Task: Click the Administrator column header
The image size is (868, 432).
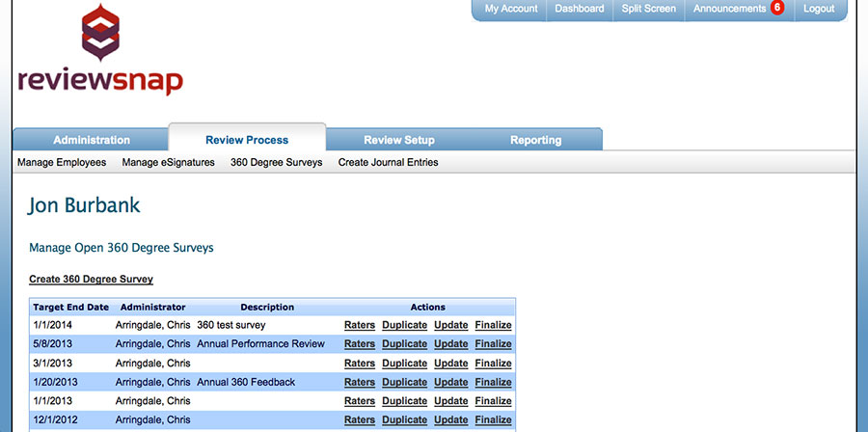Action: coord(152,307)
